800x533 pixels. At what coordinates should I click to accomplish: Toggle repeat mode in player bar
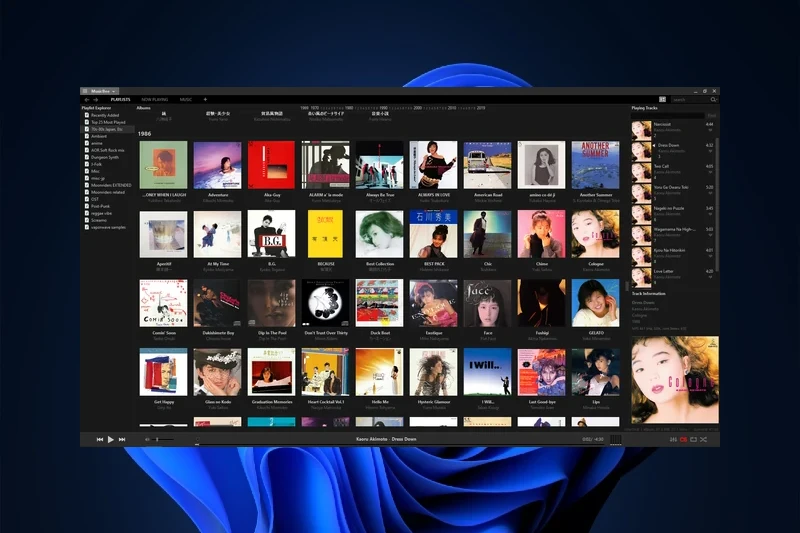coord(694,439)
